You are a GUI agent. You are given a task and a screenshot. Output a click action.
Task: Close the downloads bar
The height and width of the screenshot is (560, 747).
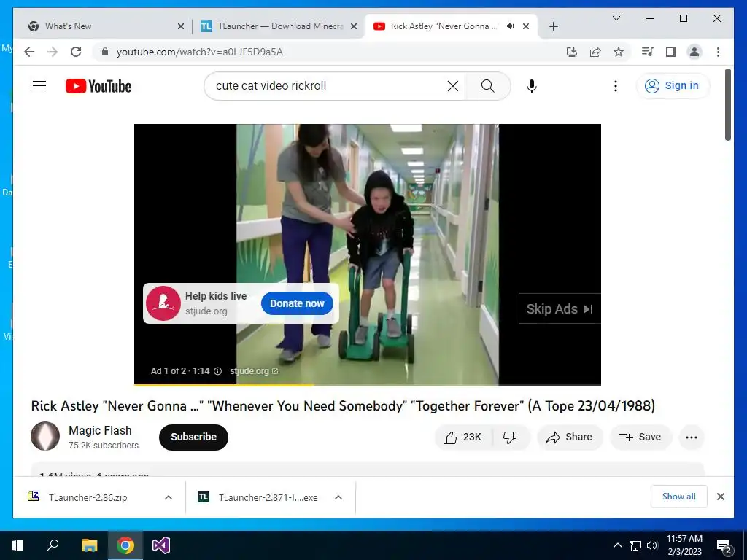coord(720,497)
